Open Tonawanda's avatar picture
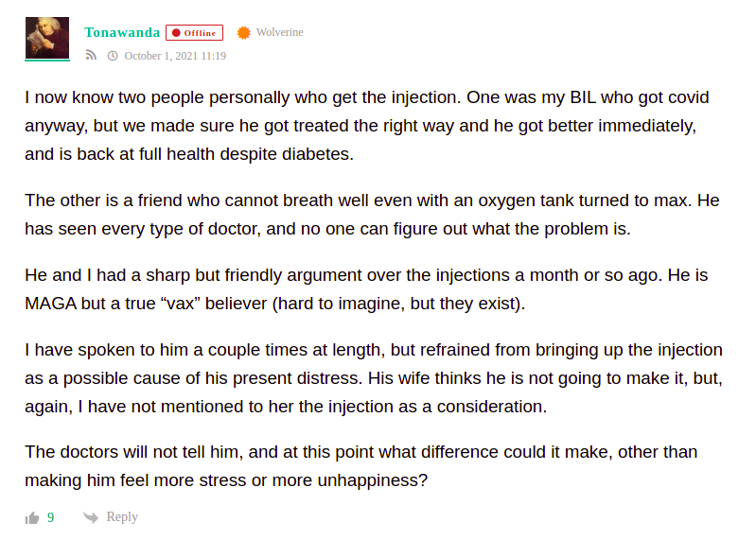The height and width of the screenshot is (540, 756). 47,38
